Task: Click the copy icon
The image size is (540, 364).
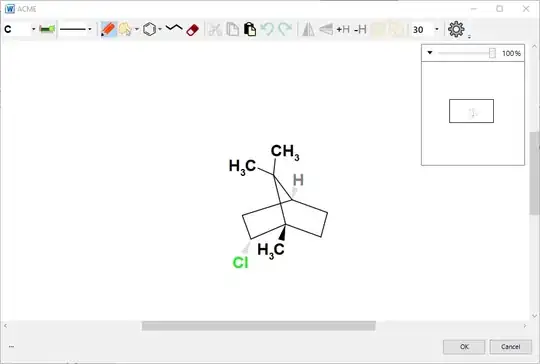Action: (x=233, y=29)
